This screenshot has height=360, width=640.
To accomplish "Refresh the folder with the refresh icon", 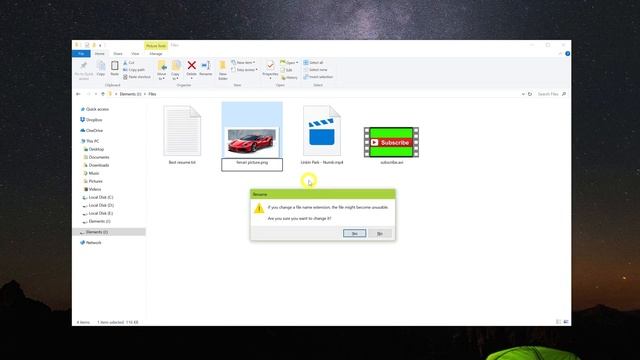I will pyautogui.click(x=530, y=94).
